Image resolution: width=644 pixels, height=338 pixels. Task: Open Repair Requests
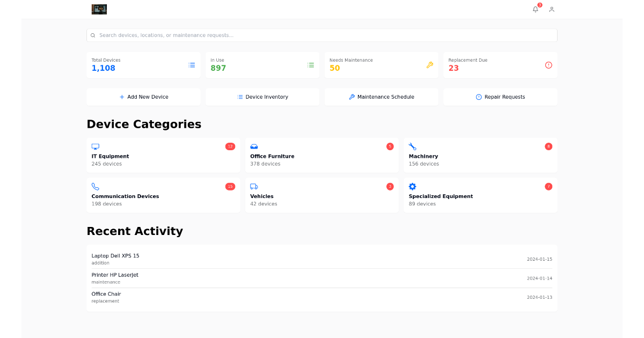pyautogui.click(x=500, y=97)
